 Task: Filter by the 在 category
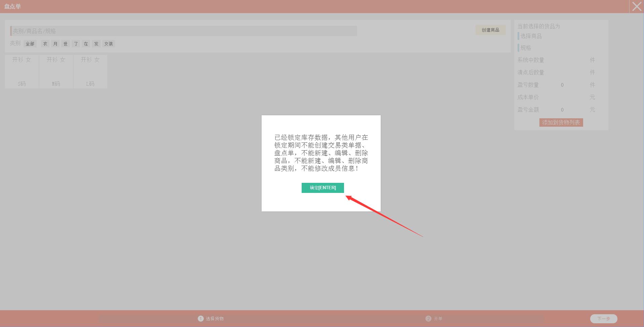pos(86,44)
